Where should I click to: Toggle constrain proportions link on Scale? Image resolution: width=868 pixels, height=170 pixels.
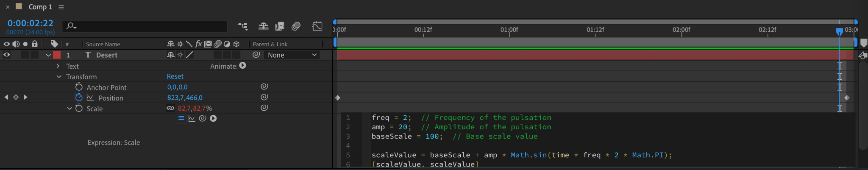(x=170, y=108)
